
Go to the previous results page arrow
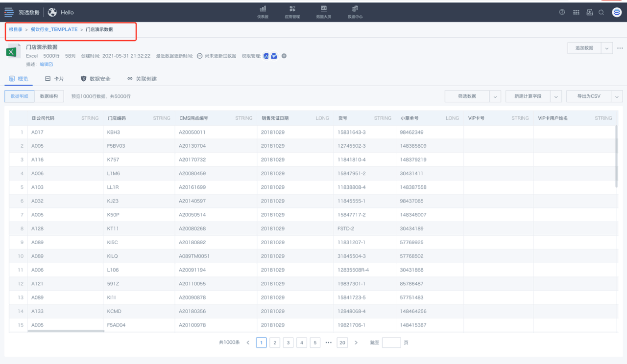[x=248, y=342]
